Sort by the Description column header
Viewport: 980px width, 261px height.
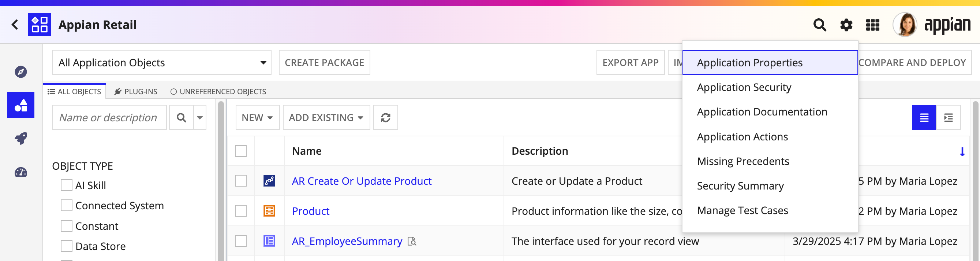click(539, 151)
